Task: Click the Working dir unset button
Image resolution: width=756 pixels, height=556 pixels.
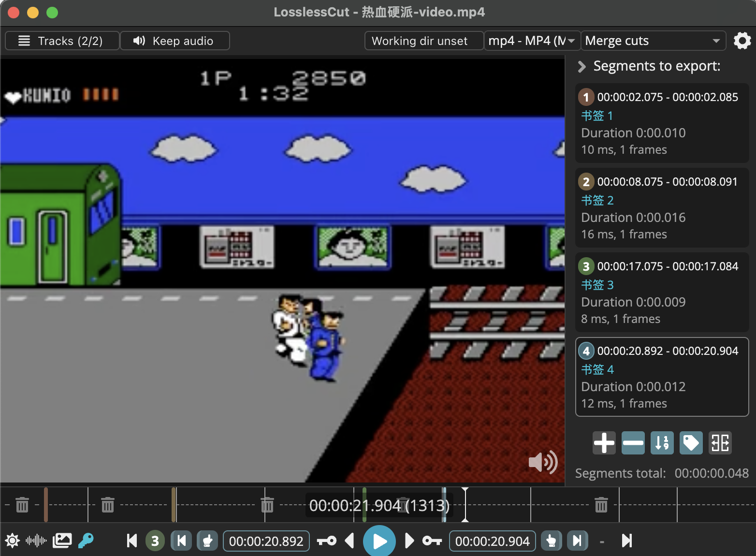Action: (423, 41)
